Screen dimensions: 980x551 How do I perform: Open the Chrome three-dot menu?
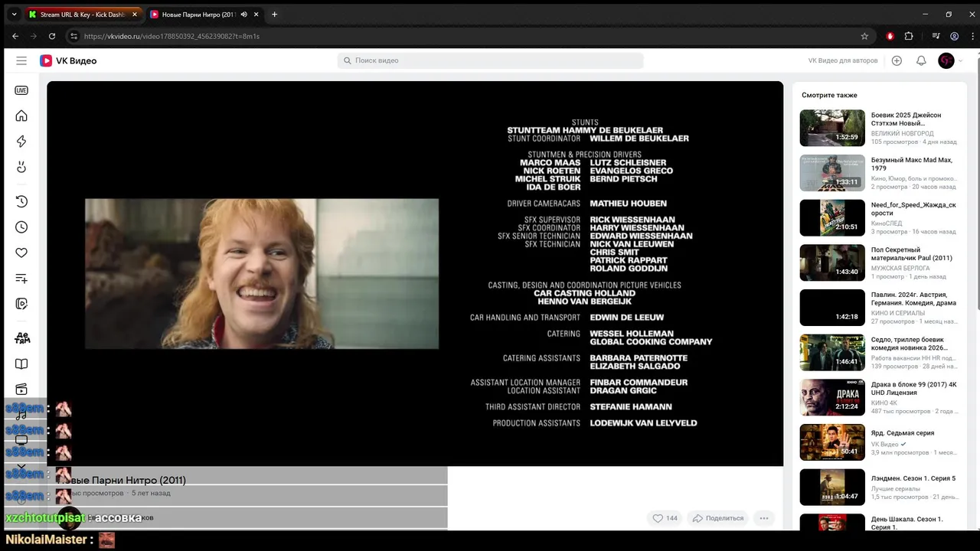tap(971, 36)
